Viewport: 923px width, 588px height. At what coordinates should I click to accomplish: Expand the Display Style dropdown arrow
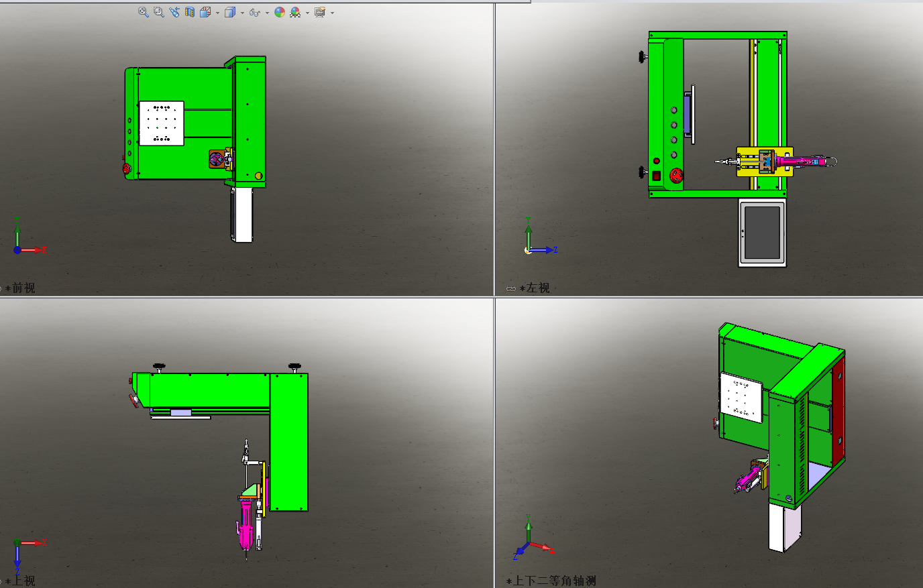tap(242, 13)
